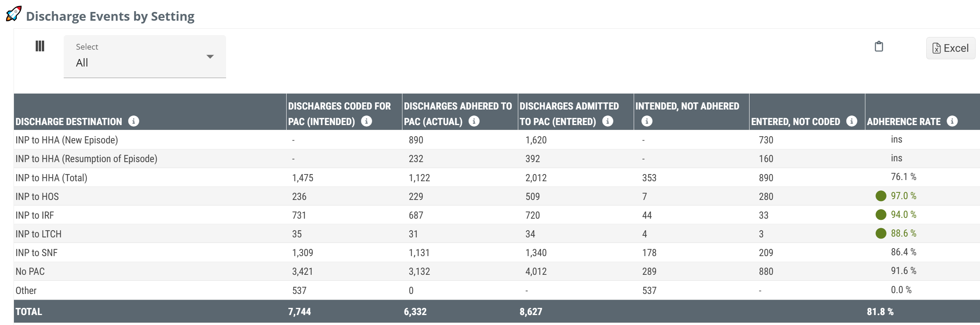Click info icon for Discharges Coded for PAC
The height and width of the screenshot is (325, 980).
tap(366, 121)
